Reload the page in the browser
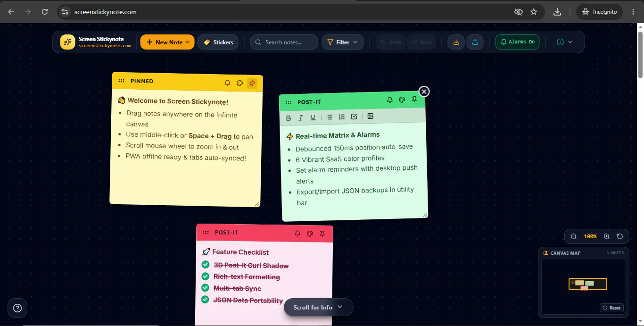The image size is (644, 326). coord(45,12)
